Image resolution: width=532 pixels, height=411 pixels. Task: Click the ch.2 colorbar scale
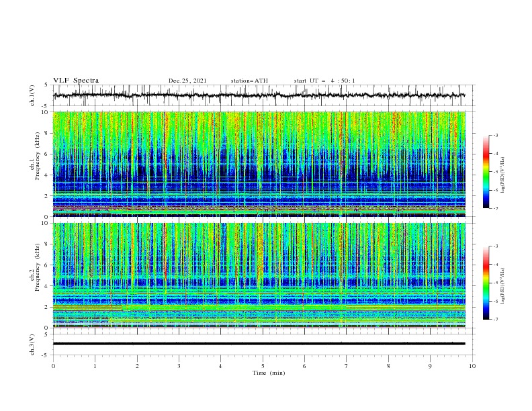(486, 283)
